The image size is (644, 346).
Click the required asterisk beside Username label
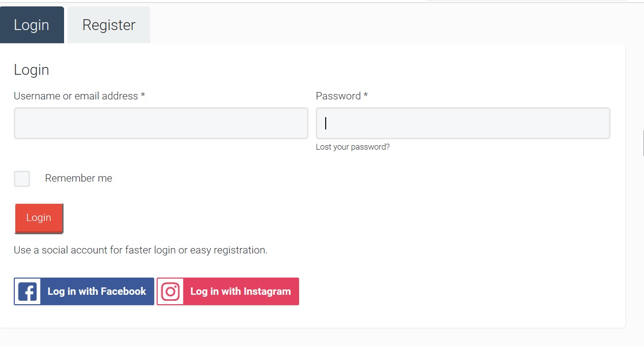coord(143,95)
